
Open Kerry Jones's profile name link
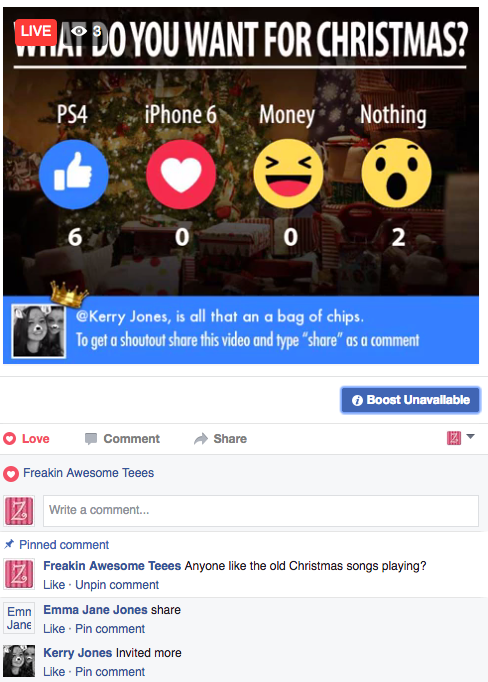77,652
